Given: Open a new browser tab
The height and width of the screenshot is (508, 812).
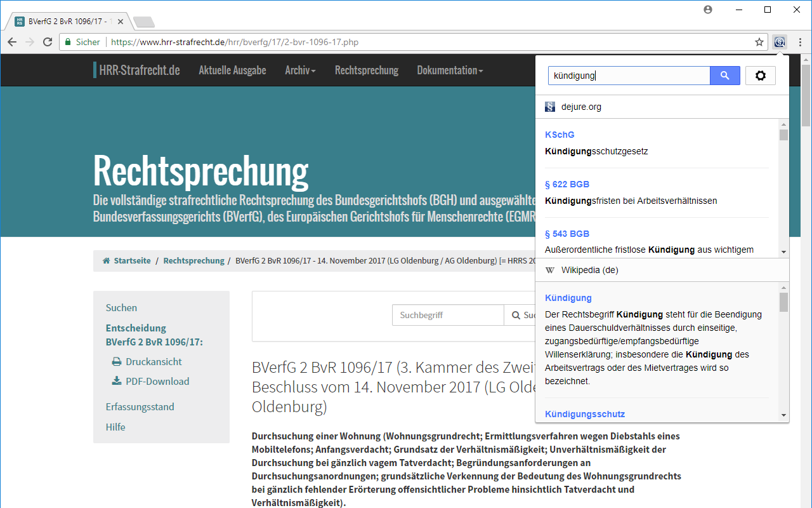Looking at the screenshot, I should 144,22.
